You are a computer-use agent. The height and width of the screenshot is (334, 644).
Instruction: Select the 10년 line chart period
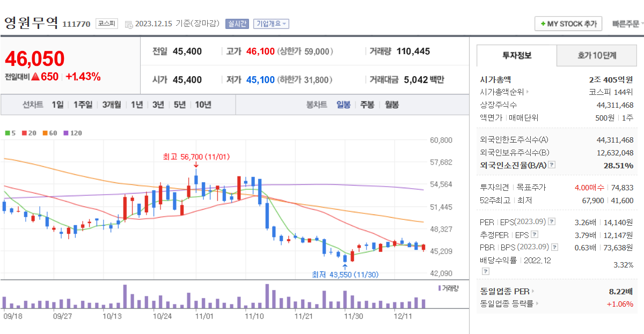click(x=203, y=105)
